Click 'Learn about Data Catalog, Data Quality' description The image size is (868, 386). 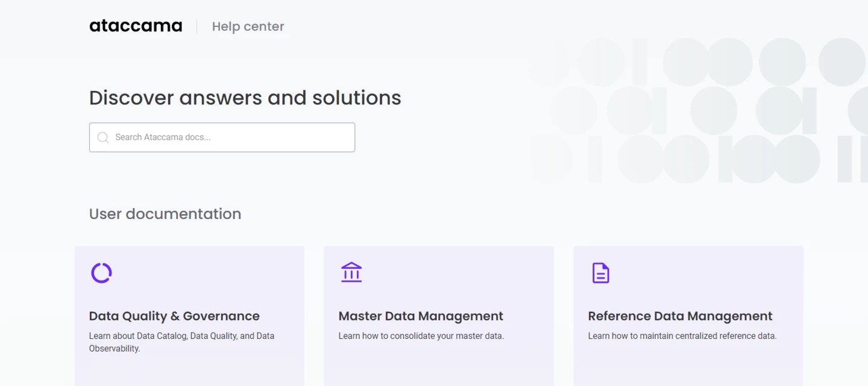[x=181, y=342]
